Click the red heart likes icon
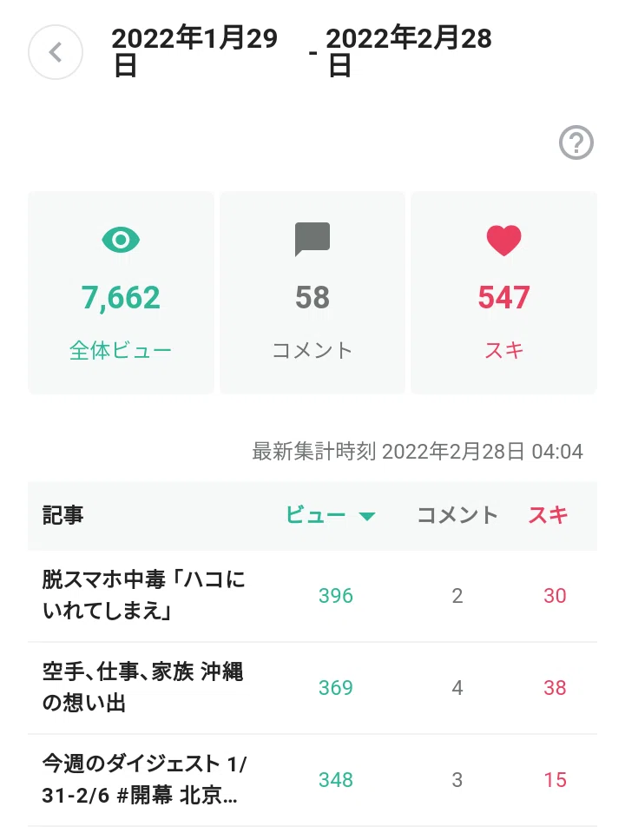Screen dimensions: 625x840 coord(503,240)
